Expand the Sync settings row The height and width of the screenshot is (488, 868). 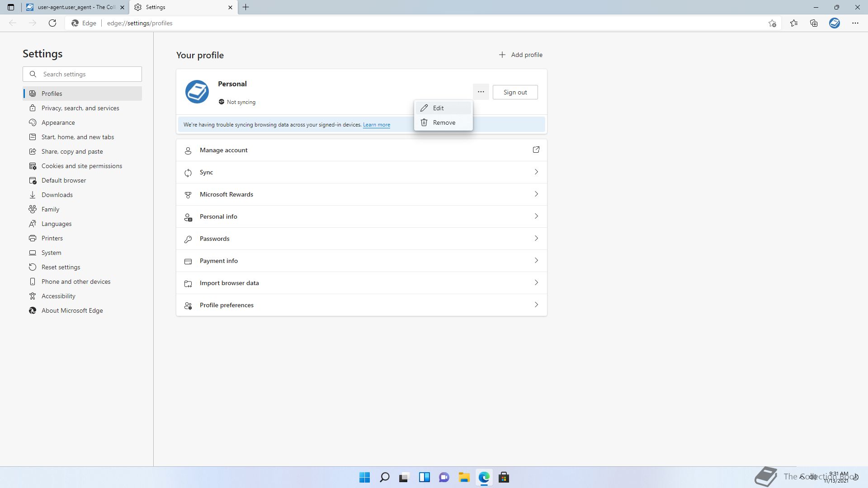point(362,172)
